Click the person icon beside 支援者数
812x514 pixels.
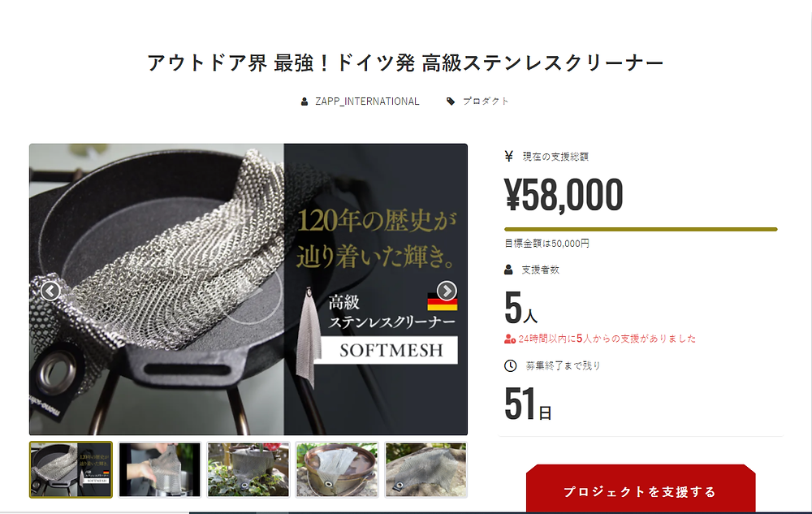coord(508,270)
